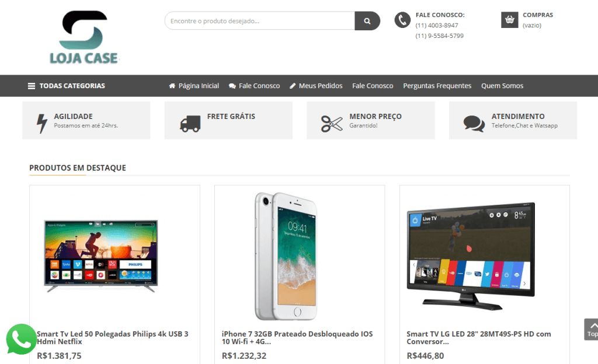This screenshot has height=364, width=598.
Task: Click phone number (11) 9-5584-5799
Action: (439, 36)
